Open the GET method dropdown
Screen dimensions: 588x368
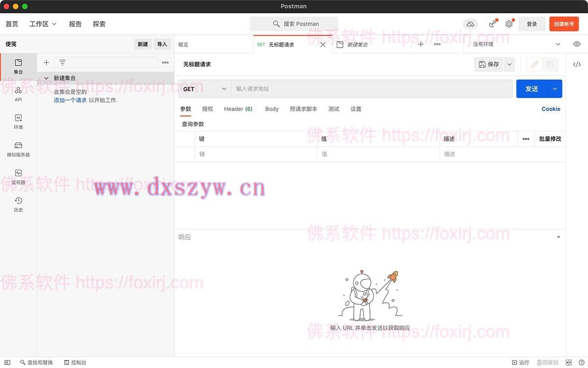tap(205, 89)
